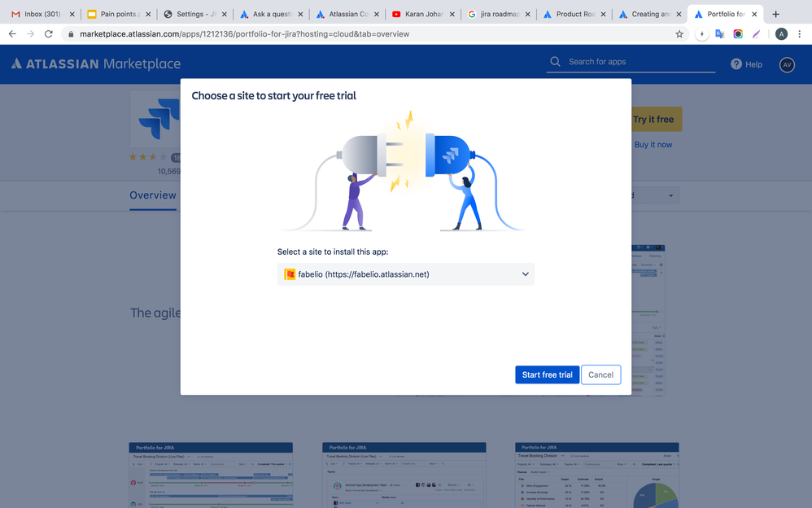The width and height of the screenshot is (812, 508).
Task: Click the lightning bolt extension icon
Action: pyautogui.click(x=701, y=34)
